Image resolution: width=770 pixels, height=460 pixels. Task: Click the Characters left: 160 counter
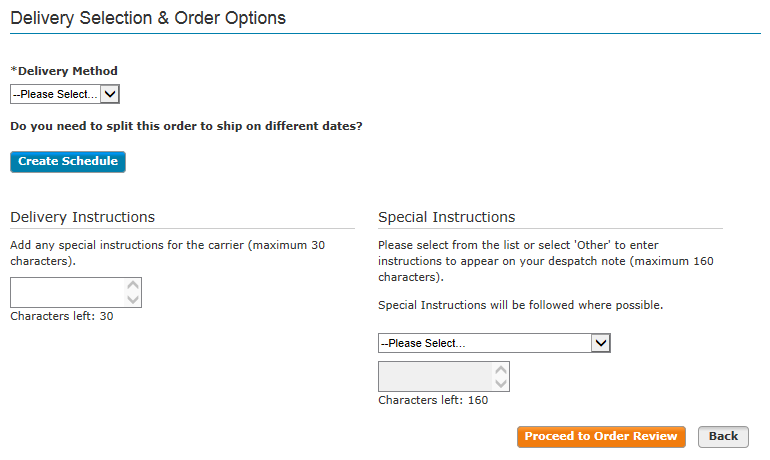(433, 400)
